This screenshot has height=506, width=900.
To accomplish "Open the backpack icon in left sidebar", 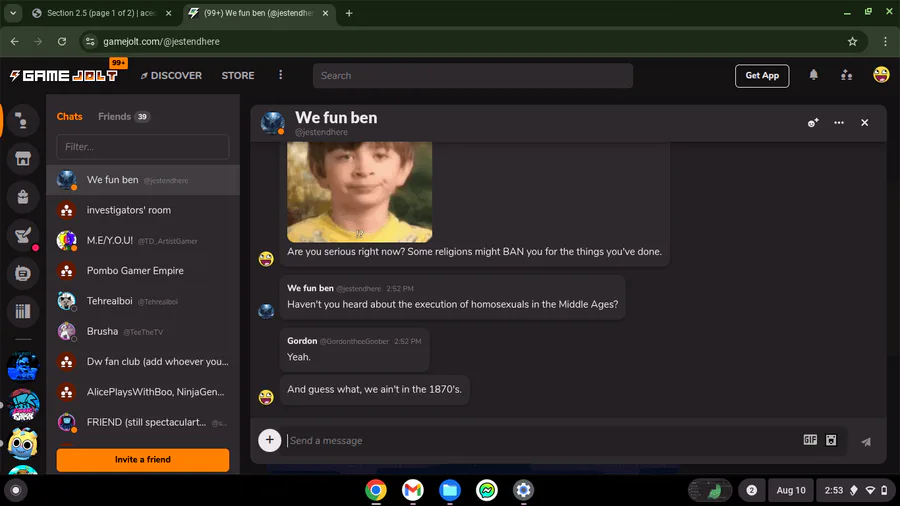I will pos(22,197).
